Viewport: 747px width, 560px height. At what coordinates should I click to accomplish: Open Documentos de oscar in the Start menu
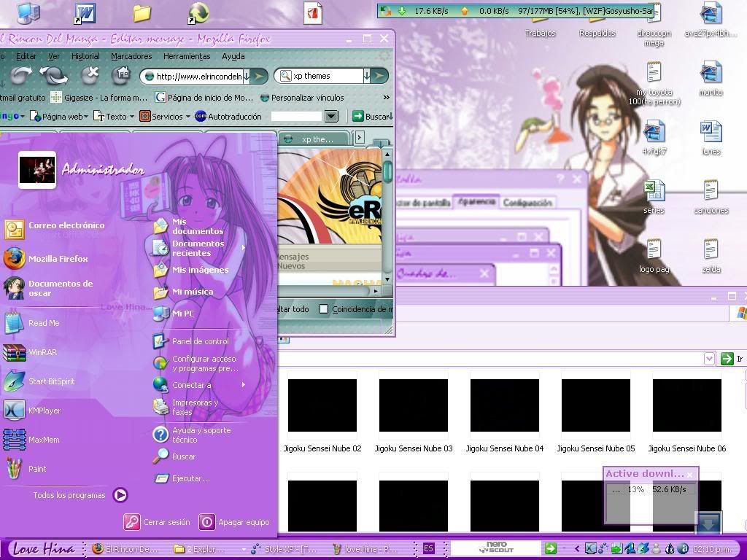(x=49, y=288)
